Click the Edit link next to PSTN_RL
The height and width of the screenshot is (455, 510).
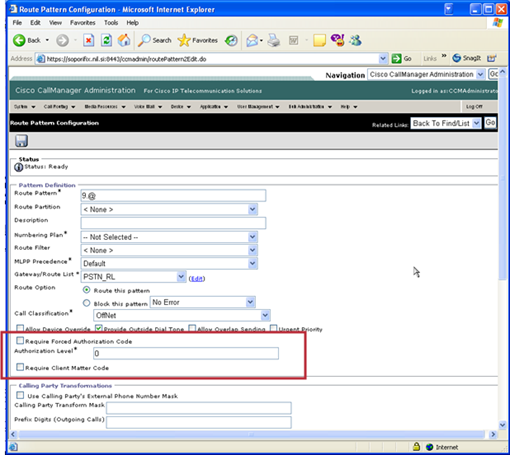197,278
